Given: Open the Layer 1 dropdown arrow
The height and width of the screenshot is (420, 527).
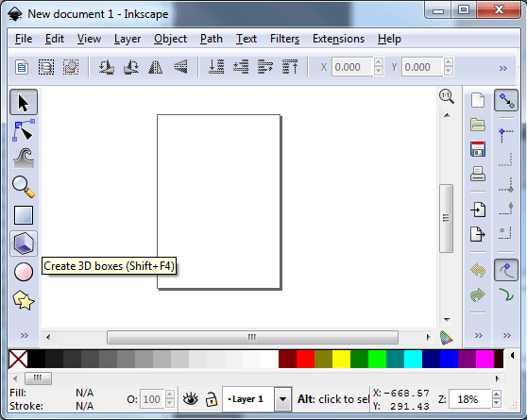Looking at the screenshot, I should pyautogui.click(x=282, y=399).
